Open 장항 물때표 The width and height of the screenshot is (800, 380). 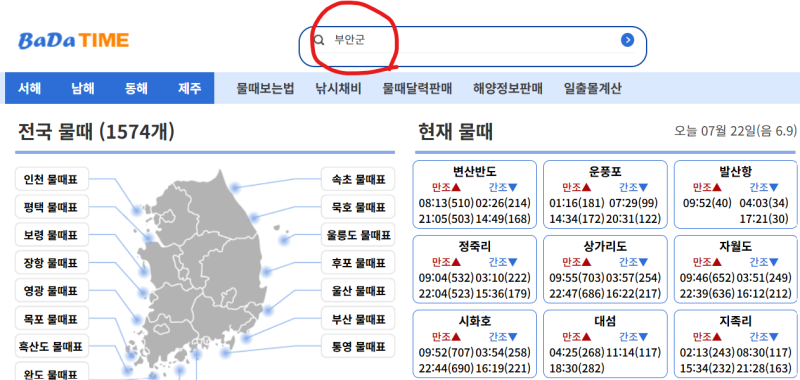click(x=52, y=263)
